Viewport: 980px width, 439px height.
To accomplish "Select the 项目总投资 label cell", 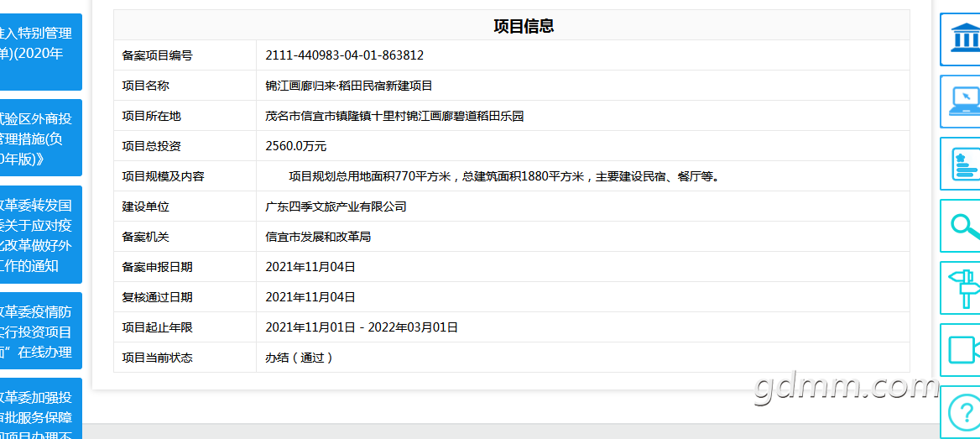I will click(185, 146).
